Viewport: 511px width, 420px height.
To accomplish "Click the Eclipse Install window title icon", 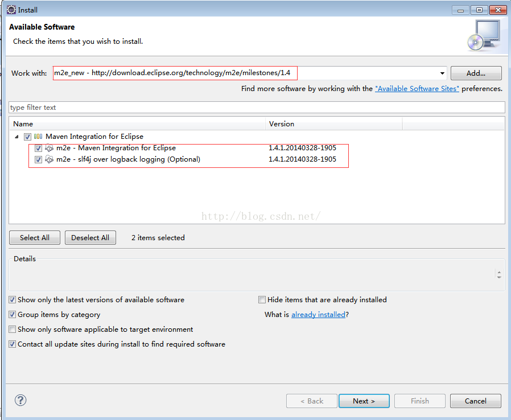I will (x=11, y=10).
